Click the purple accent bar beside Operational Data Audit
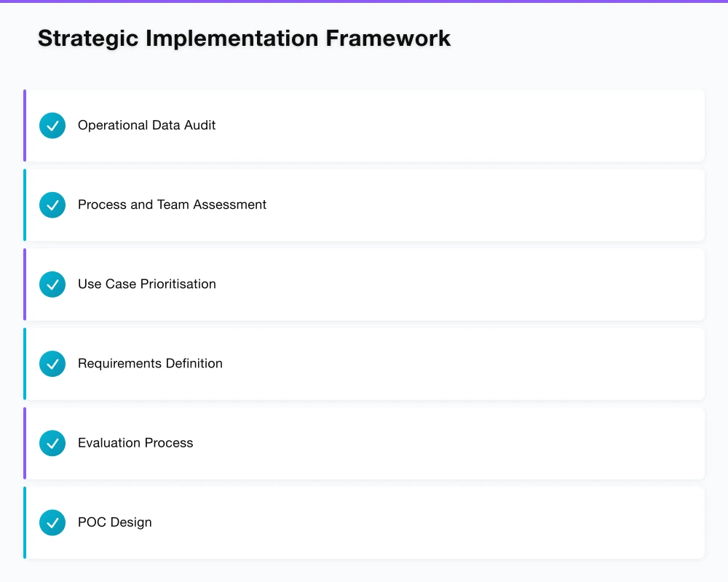The width and height of the screenshot is (728, 582). tap(24, 125)
